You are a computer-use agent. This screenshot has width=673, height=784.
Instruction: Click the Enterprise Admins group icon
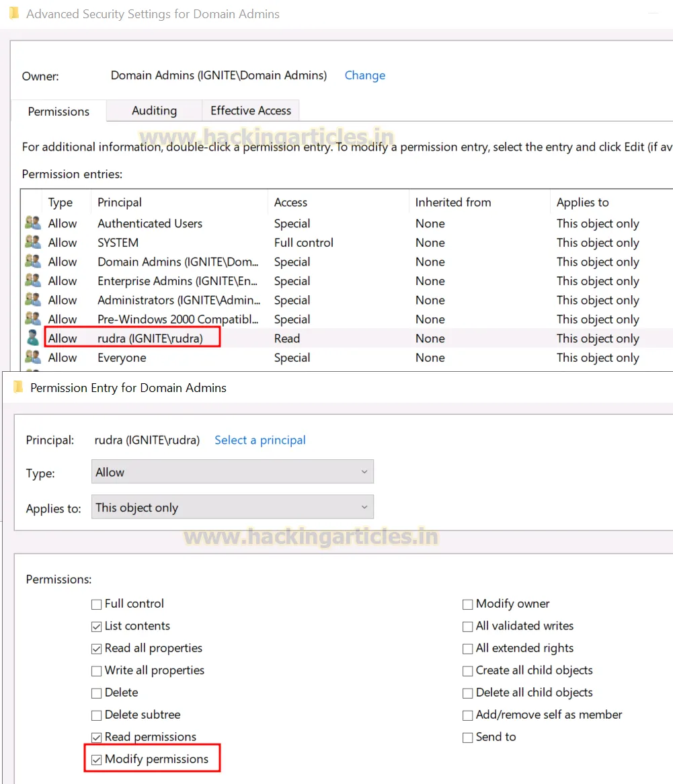click(32, 281)
